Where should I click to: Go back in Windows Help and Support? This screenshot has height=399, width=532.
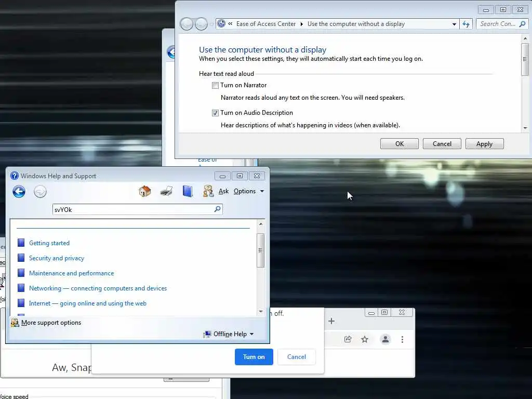[x=19, y=192]
